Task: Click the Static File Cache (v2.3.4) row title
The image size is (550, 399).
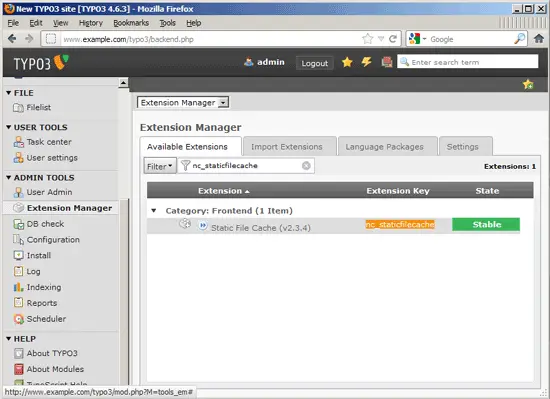Action: tap(261, 228)
